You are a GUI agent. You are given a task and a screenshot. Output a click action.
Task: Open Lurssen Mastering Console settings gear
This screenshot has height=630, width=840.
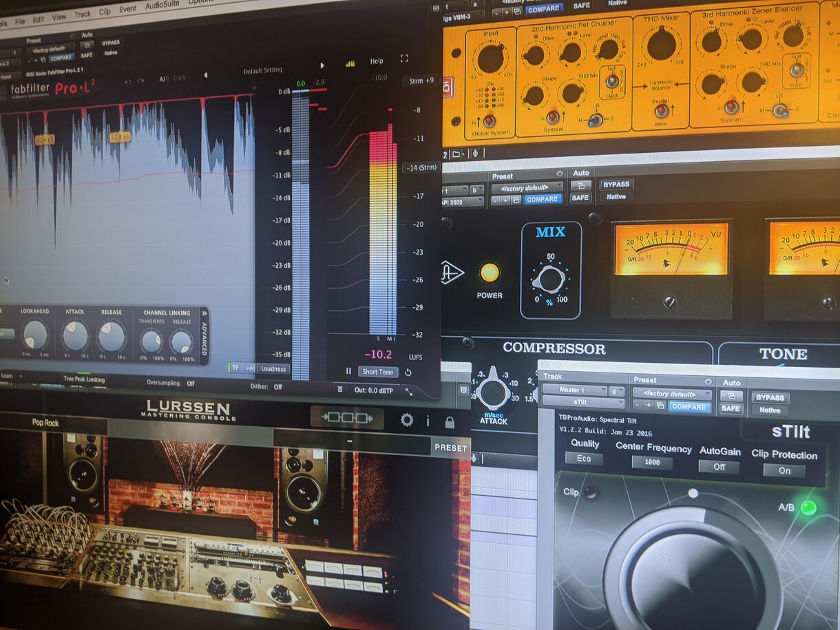click(x=407, y=420)
